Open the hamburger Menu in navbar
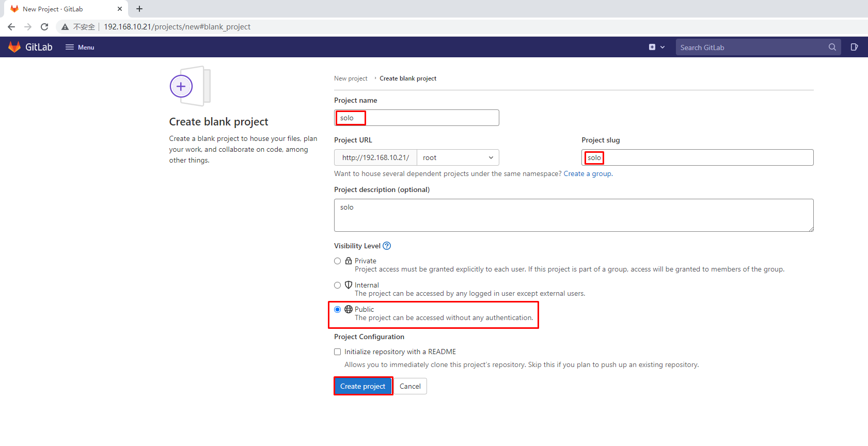The width and height of the screenshot is (868, 446). pos(80,47)
